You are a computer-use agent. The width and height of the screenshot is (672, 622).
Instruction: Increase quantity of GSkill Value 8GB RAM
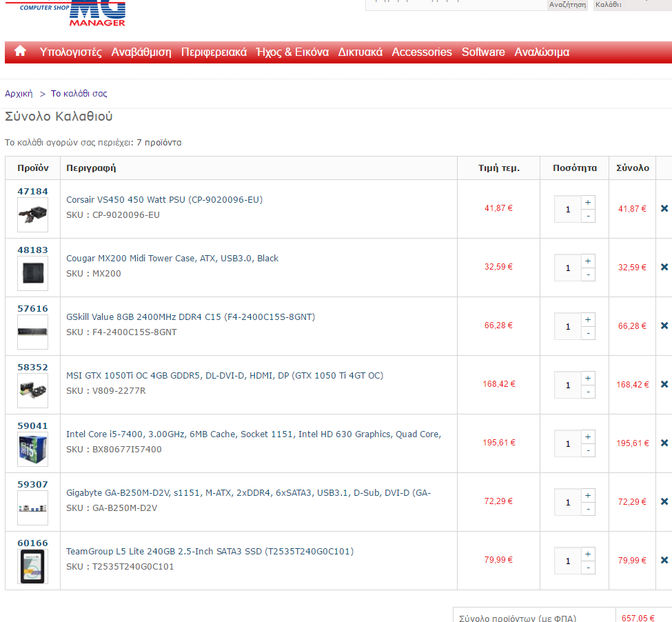(x=588, y=320)
